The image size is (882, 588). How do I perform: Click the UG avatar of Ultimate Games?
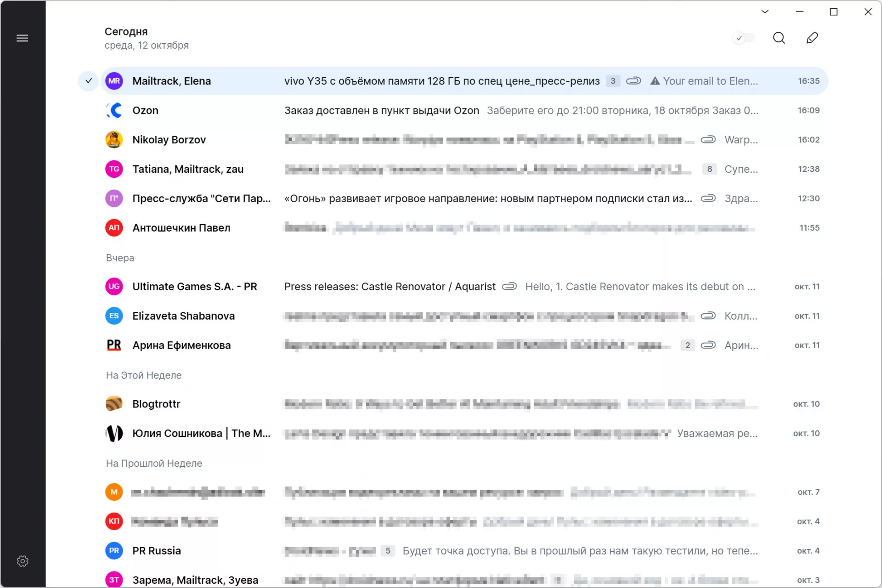tap(114, 287)
